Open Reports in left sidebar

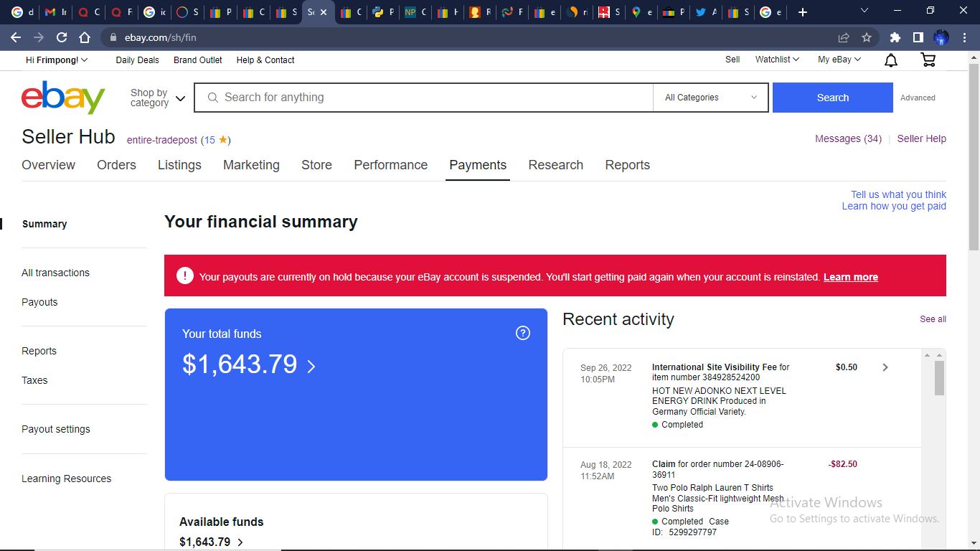pos(39,351)
